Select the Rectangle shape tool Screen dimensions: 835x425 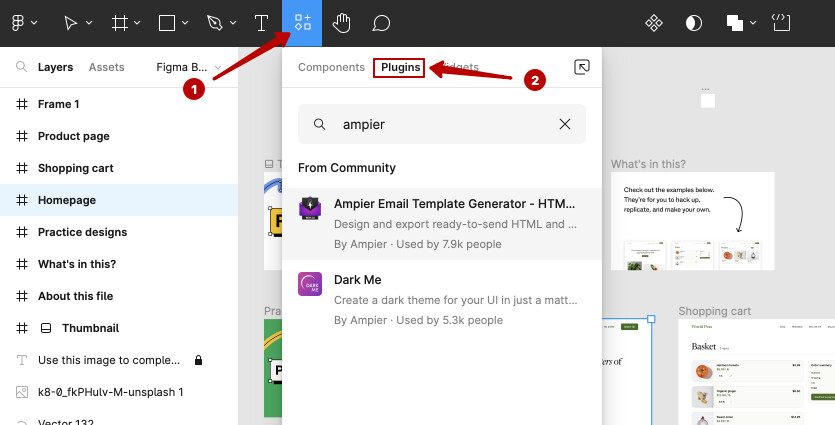click(167, 23)
